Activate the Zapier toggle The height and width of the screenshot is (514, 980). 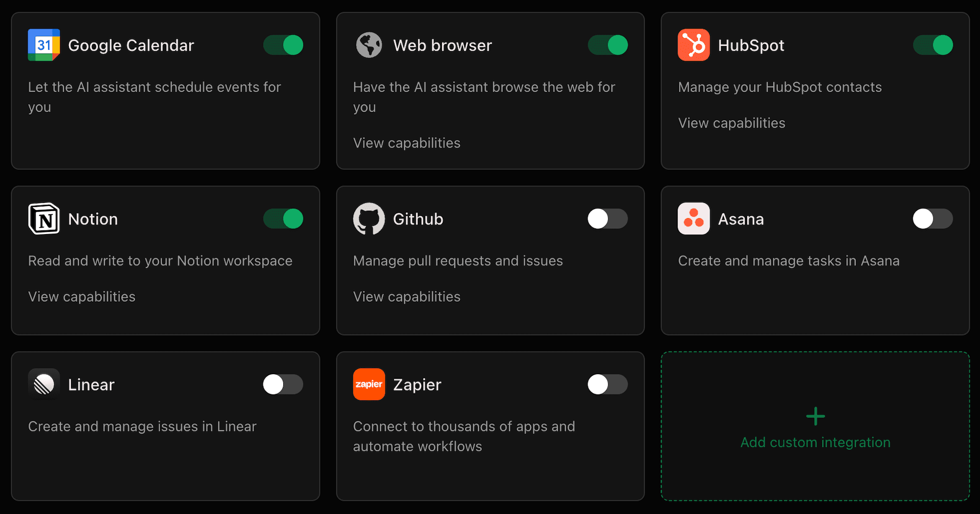click(x=608, y=384)
